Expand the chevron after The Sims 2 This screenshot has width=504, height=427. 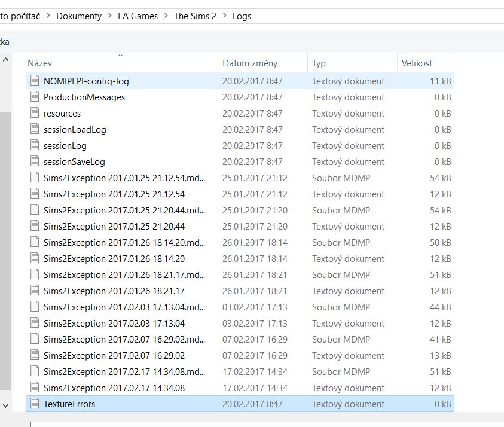pyautogui.click(x=225, y=16)
